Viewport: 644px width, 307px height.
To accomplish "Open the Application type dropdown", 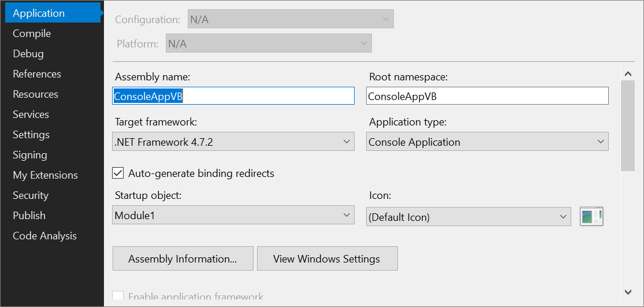I will (487, 142).
